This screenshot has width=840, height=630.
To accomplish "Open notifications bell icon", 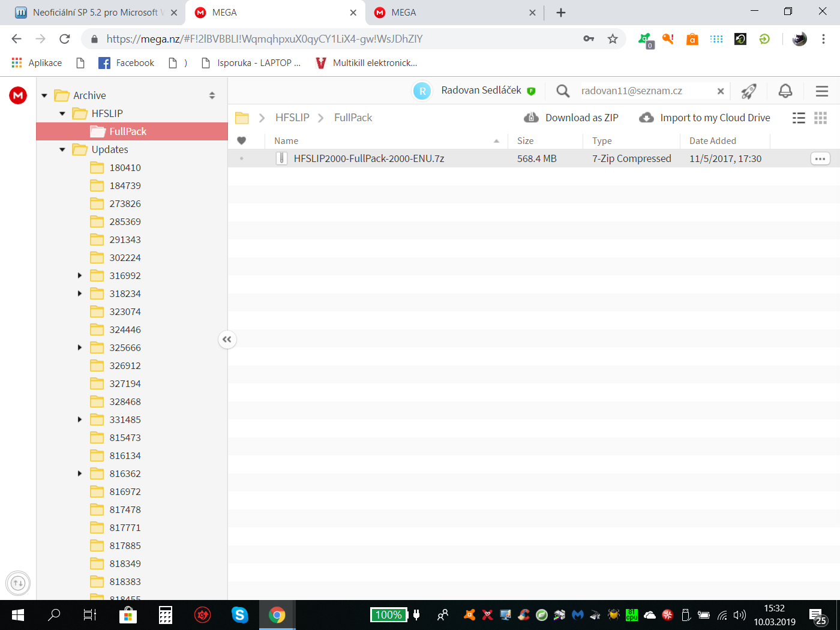I will point(785,91).
